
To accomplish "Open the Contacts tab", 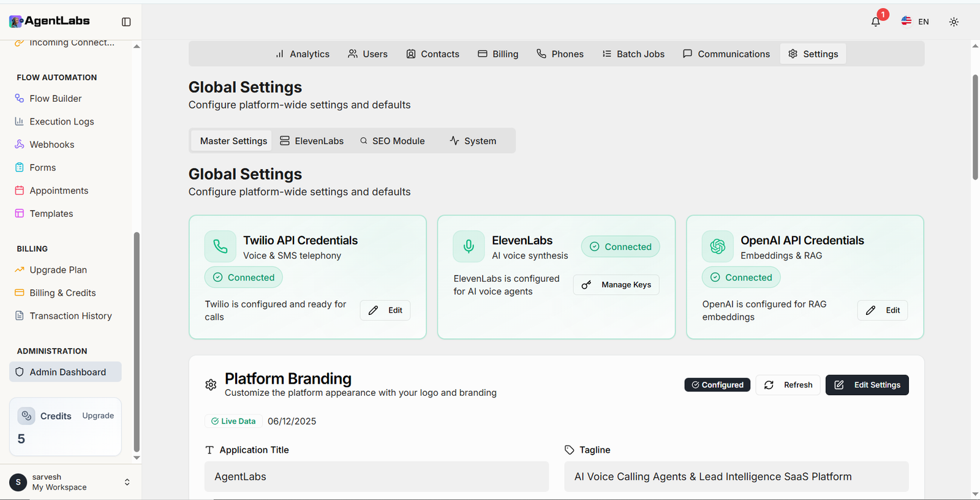I will pyautogui.click(x=432, y=54).
